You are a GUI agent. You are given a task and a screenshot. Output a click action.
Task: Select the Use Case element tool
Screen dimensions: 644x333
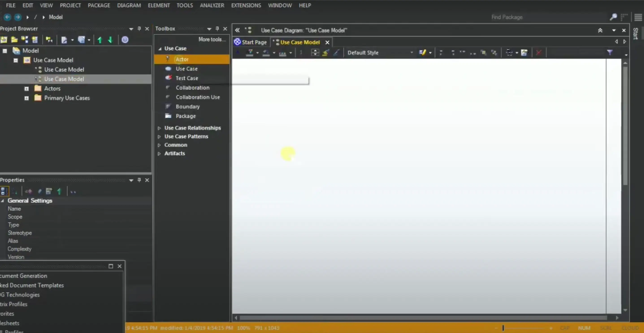[186, 69]
